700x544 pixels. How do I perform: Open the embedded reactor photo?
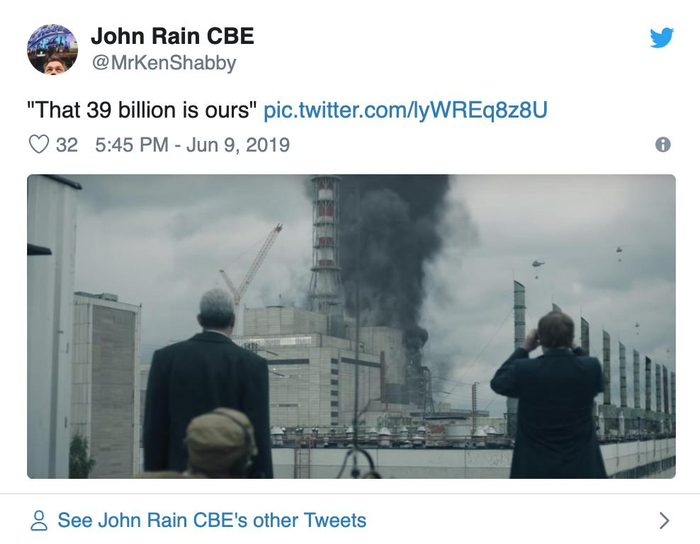pyautogui.click(x=350, y=326)
